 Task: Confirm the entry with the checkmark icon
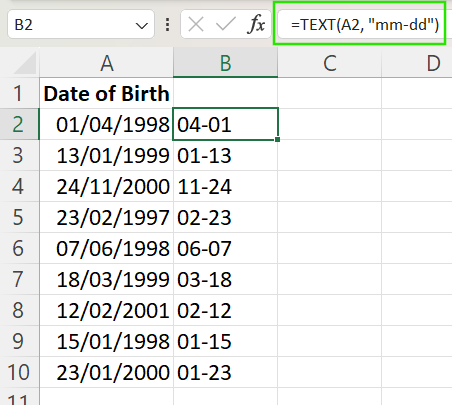click(225, 25)
